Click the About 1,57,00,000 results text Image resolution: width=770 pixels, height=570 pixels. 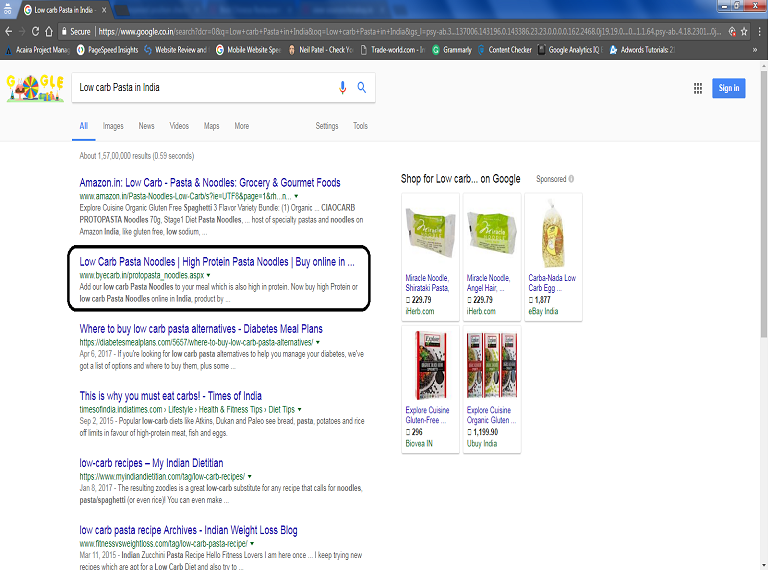point(137,156)
